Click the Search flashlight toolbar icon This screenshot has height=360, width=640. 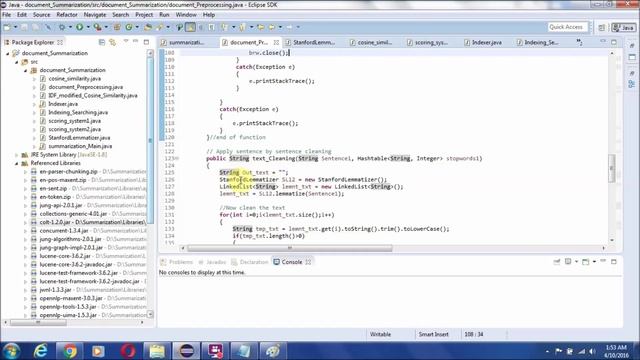click(x=159, y=27)
